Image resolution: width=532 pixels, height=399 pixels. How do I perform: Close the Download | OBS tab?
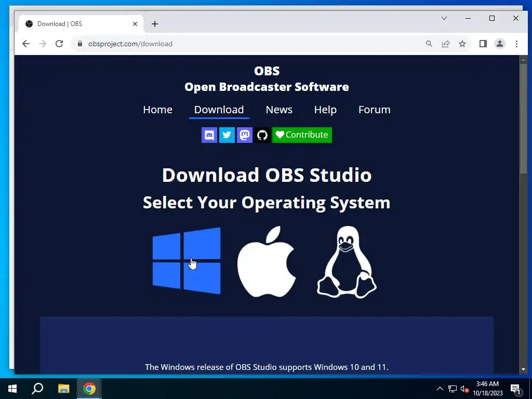(x=135, y=24)
